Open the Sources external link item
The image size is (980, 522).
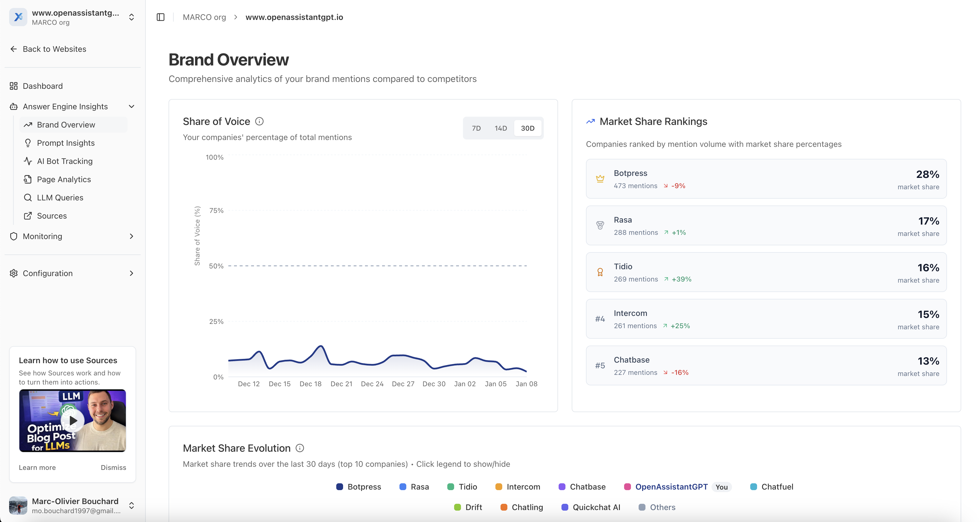tap(52, 216)
